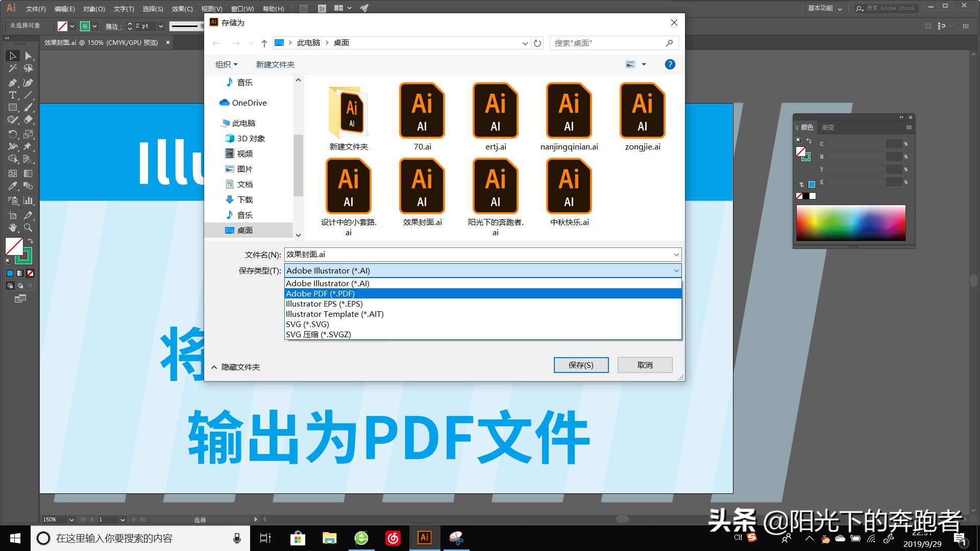Select the Gradient tool

(28, 173)
